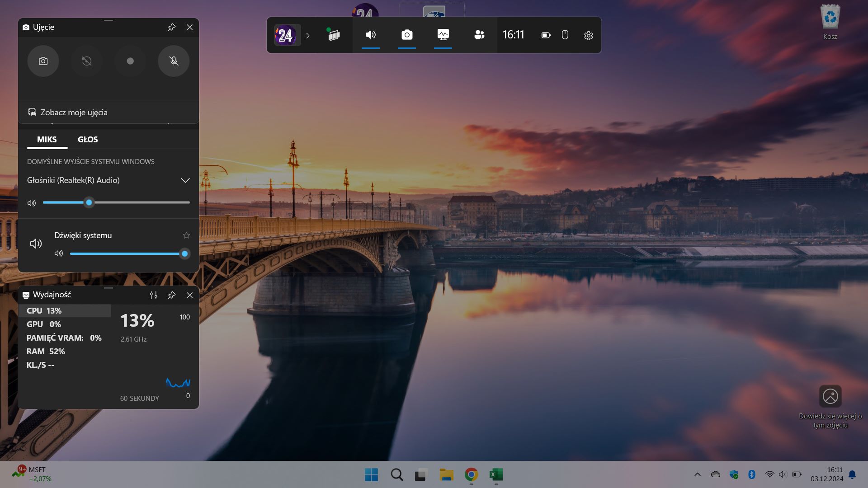Toggle microphone on in Ujęcie widget
This screenshot has width=868, height=488.
(x=174, y=61)
